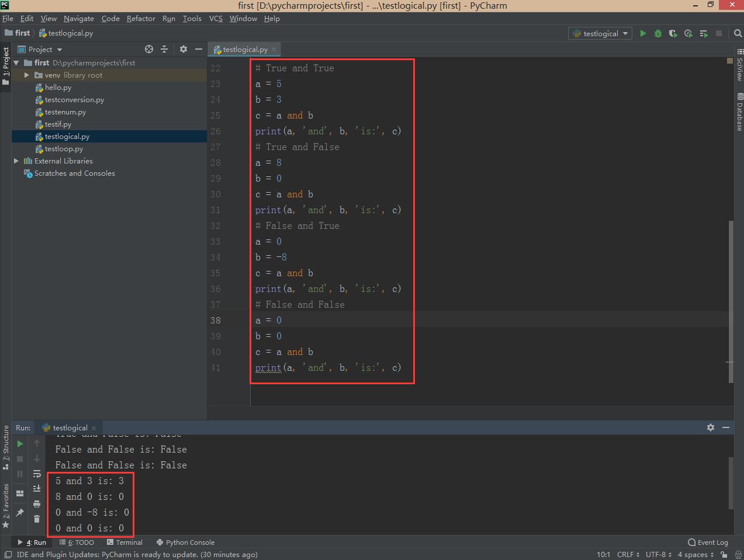Image resolution: width=744 pixels, height=560 pixels.
Task: Collapse the first project root folder
Action: 16,62
